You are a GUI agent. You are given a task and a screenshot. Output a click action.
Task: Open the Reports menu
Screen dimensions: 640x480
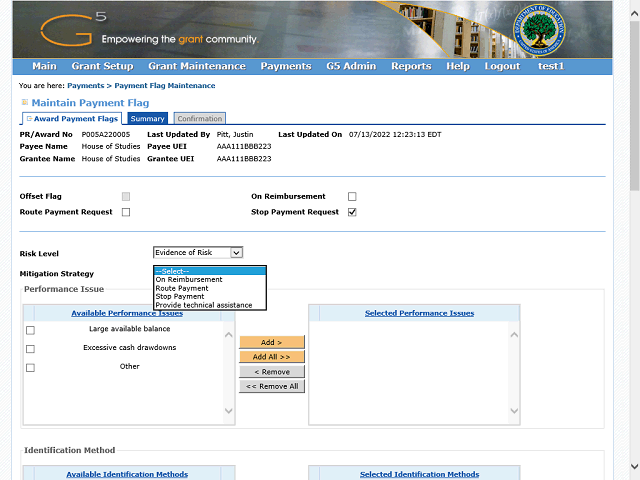click(411, 66)
